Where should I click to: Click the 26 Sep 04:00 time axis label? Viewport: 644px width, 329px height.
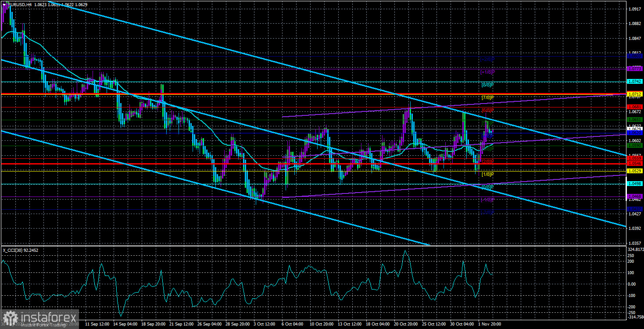(210, 324)
